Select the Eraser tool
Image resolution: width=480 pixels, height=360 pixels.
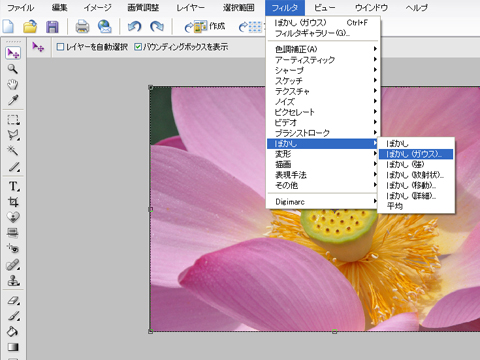click(x=13, y=300)
